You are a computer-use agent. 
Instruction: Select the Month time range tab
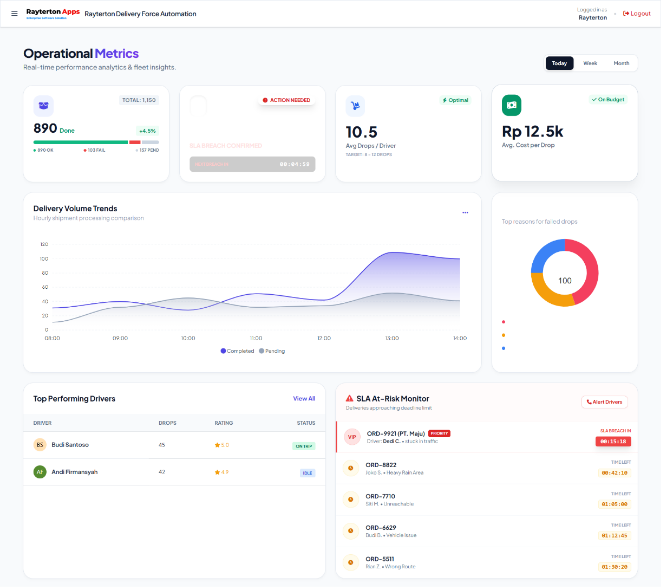(621, 63)
